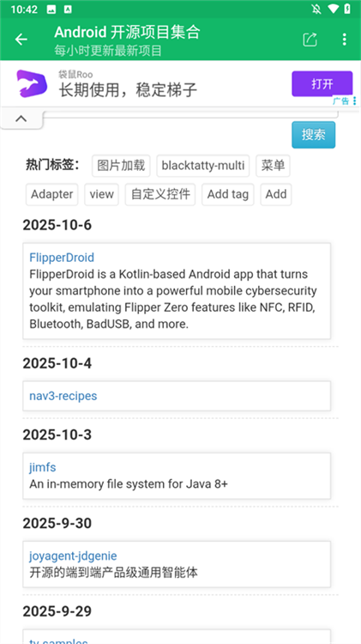Viewport: 361px width, 644px height.
Task: Open the FlipperDroid project link
Action: pos(62,258)
